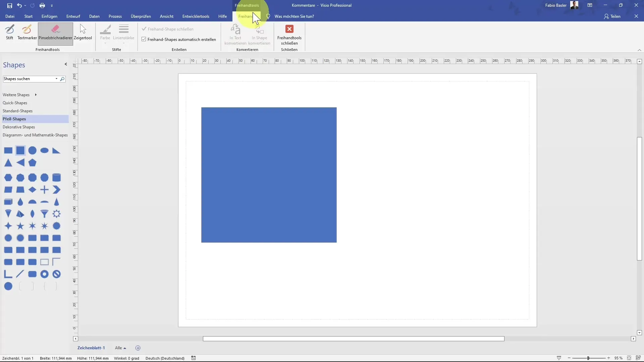Undo the last action

coord(19,5)
